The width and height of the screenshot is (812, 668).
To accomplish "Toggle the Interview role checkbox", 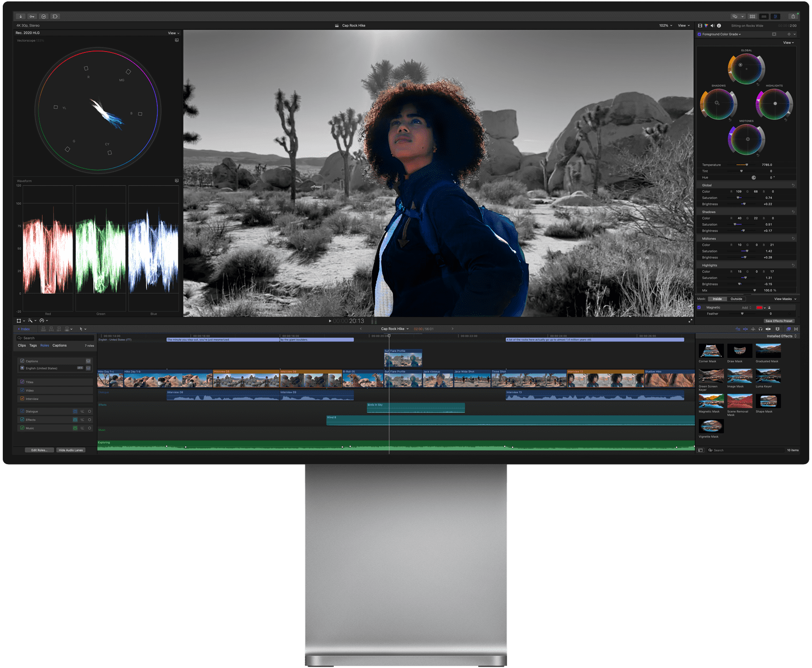I will [x=22, y=398].
